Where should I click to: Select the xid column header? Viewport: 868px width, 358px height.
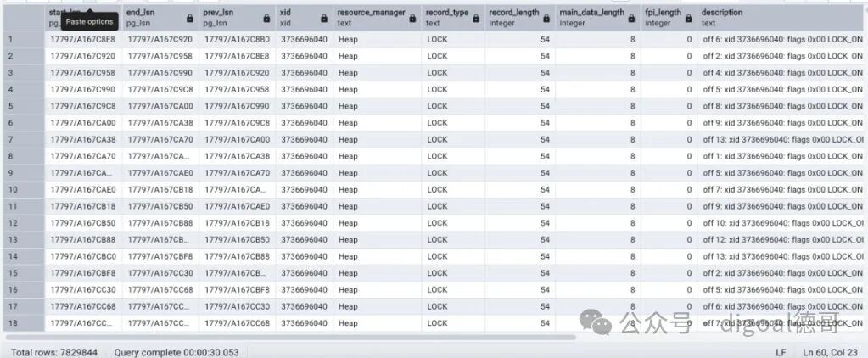(305, 18)
